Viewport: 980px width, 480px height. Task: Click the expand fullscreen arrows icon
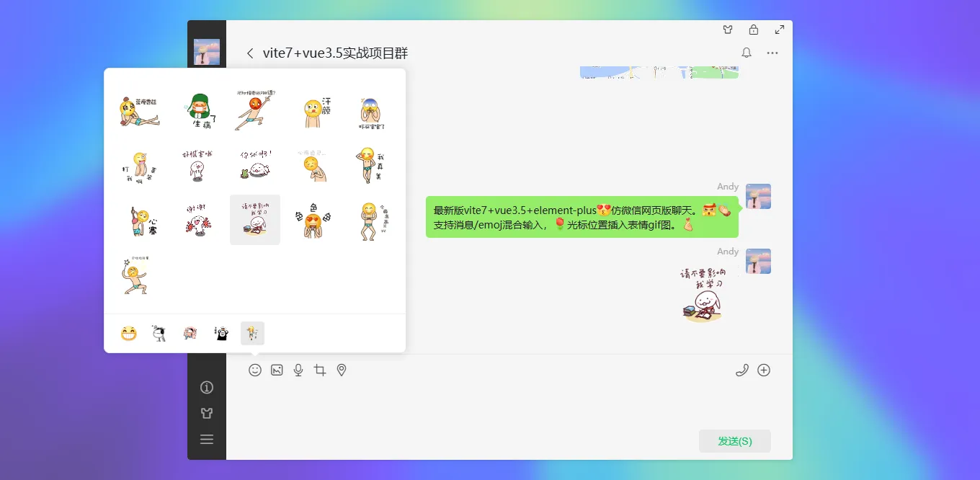coord(780,30)
